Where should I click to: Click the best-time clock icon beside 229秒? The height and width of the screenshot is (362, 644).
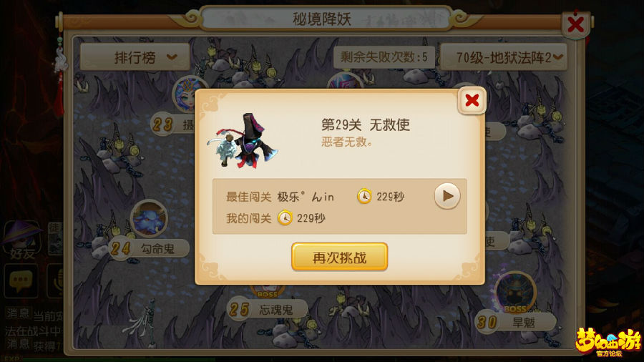364,196
